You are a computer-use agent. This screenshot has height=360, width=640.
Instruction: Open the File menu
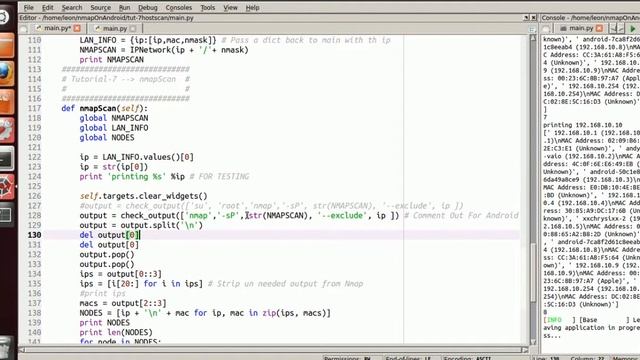pos(29,7)
